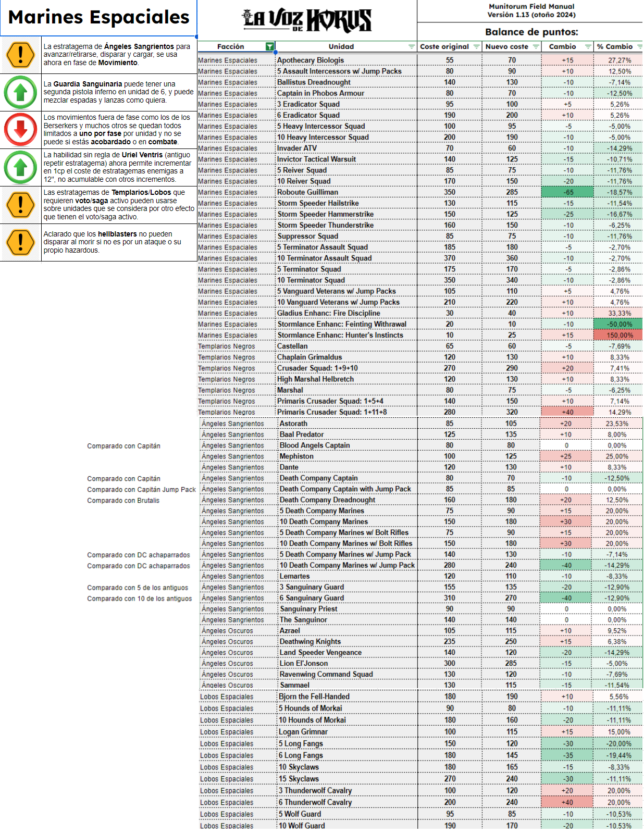Image resolution: width=644 pixels, height=834 pixels.
Task: Click the Balance de puntos heading
Action: click(531, 32)
